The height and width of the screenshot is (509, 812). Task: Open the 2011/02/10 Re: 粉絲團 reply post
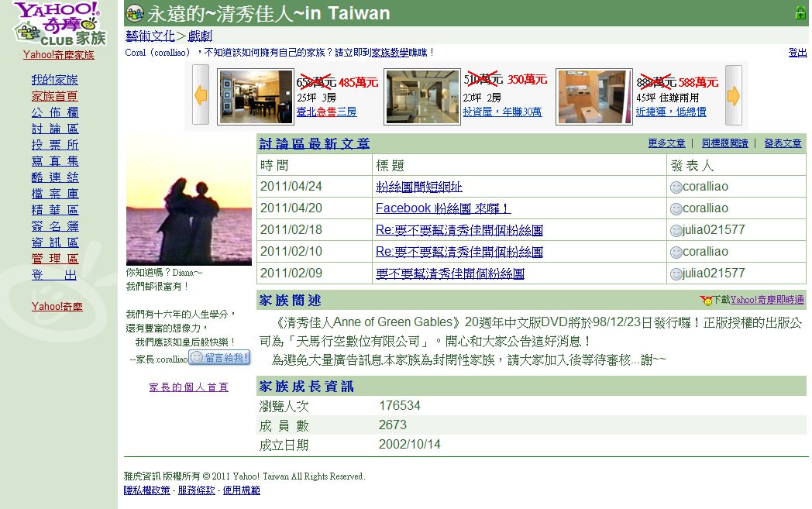tap(459, 252)
